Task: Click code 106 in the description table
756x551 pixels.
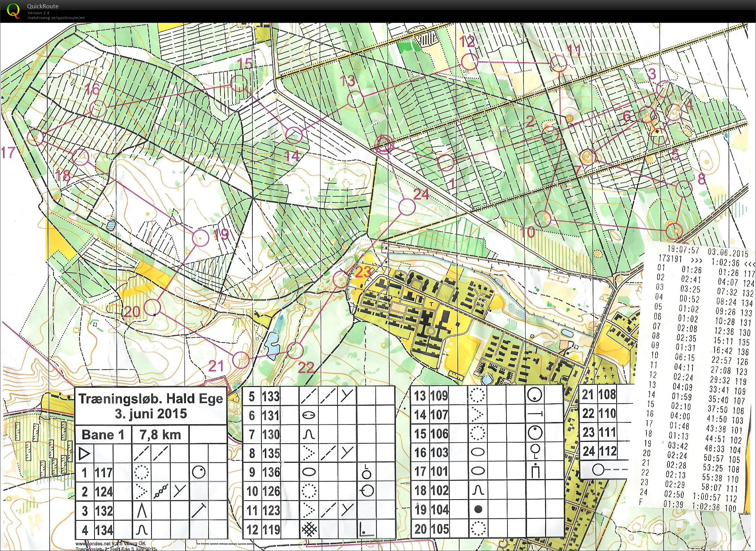Action: 439,433
